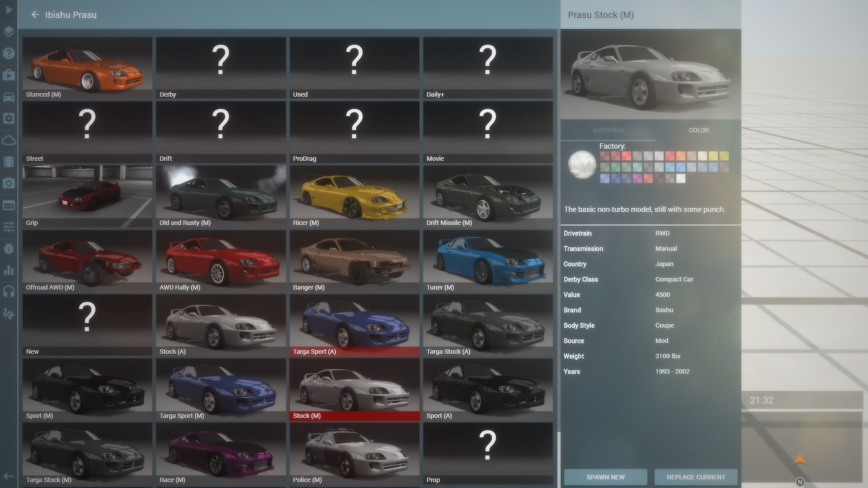Select the Drift configuration tile
Image resolution: width=868 pixels, height=488 pixels.
(221, 132)
